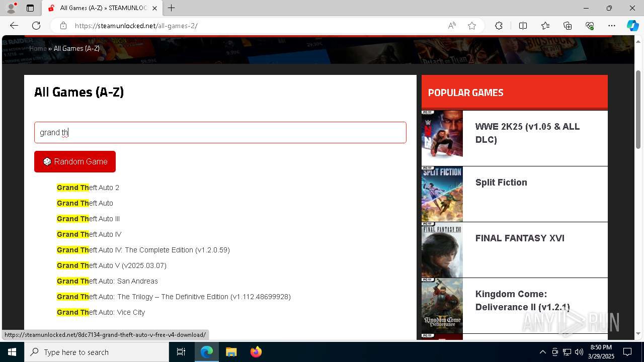Click the taskbar search box
Viewport: 644px width, 362px height.
click(x=97, y=352)
